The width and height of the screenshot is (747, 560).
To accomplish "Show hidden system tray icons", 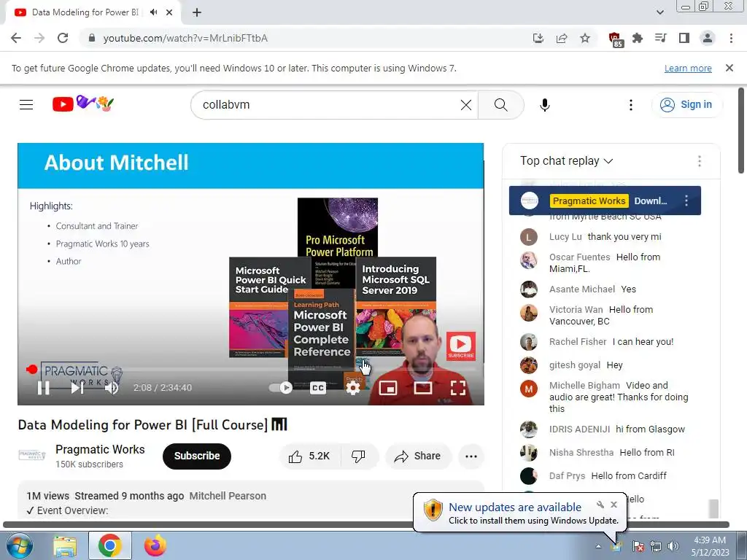I will (598, 546).
